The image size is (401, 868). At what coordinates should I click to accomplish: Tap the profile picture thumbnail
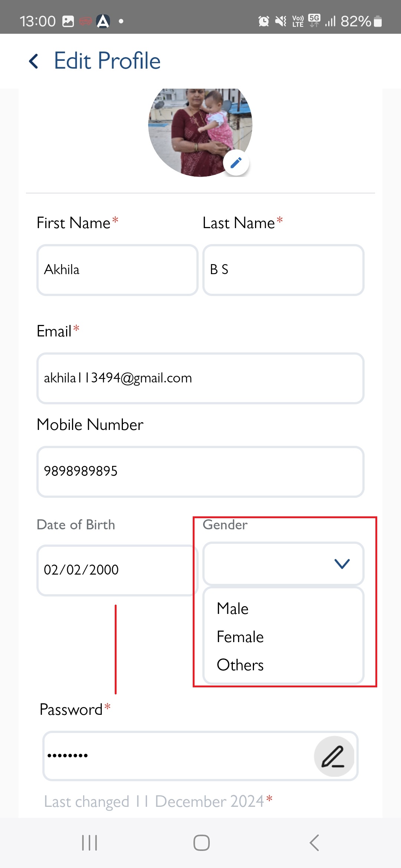(200, 132)
